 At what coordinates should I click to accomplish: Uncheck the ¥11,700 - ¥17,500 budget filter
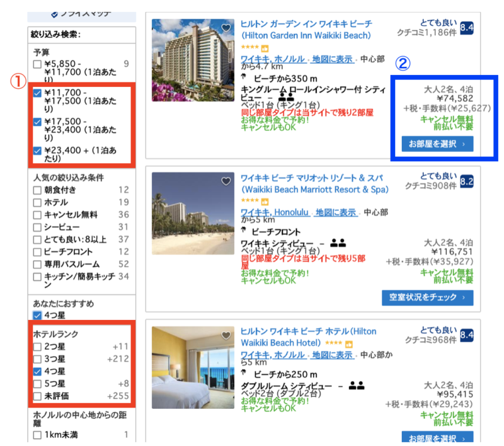[x=37, y=93]
